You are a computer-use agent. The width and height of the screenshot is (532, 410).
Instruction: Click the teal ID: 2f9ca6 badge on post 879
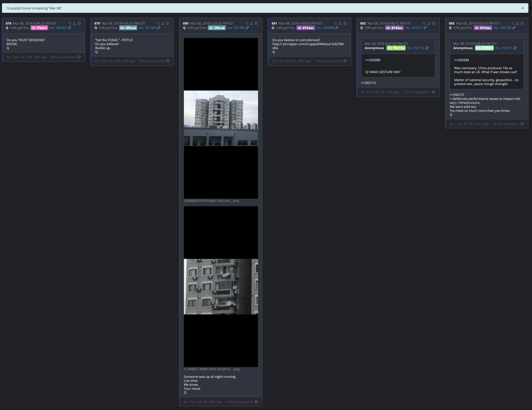tap(128, 28)
